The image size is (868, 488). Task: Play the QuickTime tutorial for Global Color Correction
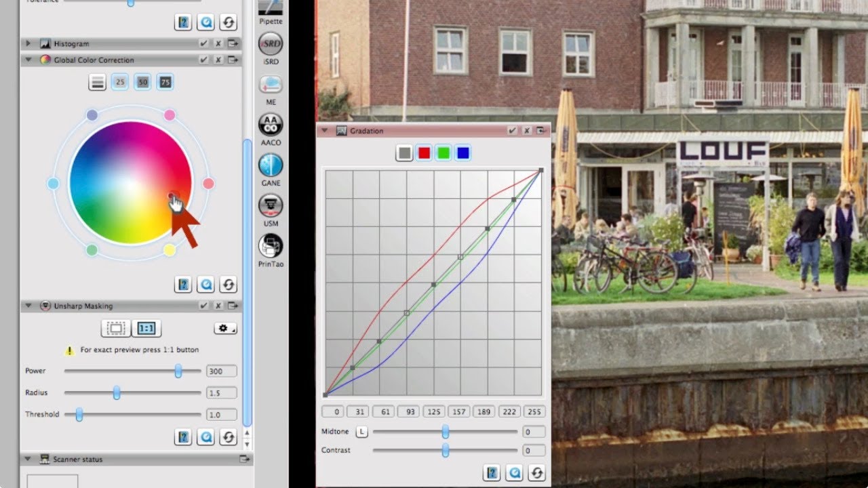(x=205, y=284)
